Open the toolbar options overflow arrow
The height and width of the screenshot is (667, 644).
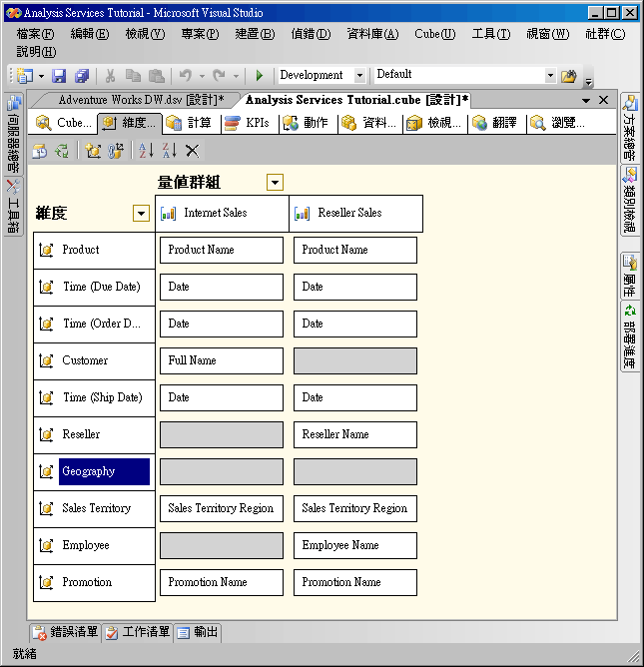click(589, 81)
